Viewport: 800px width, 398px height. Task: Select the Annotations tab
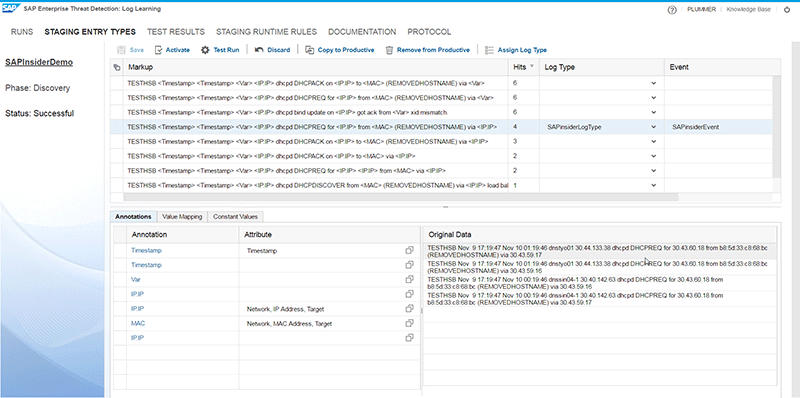point(133,217)
